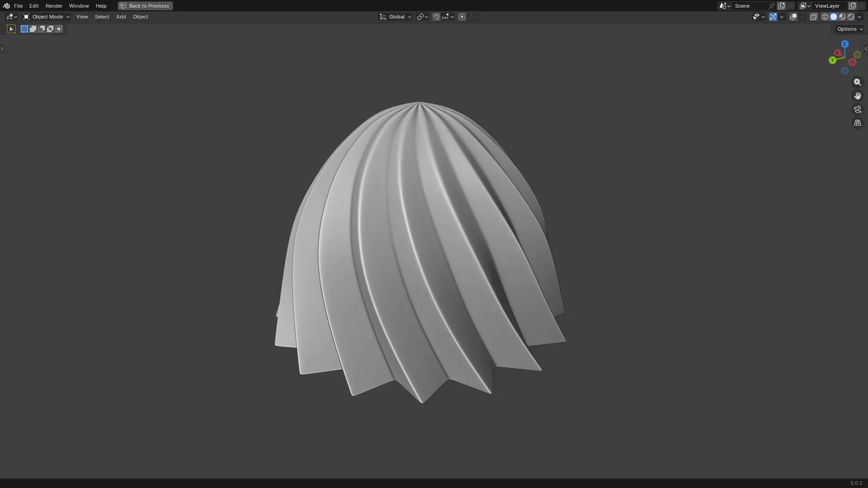Open the Add menu
The height and width of the screenshot is (488, 868).
pyautogui.click(x=121, y=17)
